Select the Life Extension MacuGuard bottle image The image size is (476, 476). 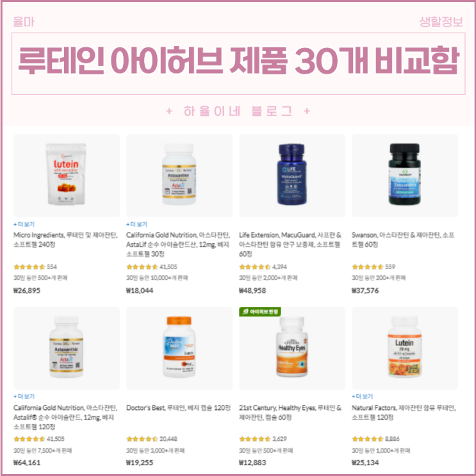point(291,174)
